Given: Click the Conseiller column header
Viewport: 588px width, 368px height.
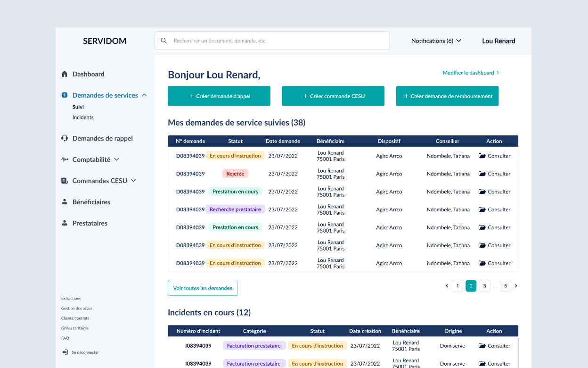Looking at the screenshot, I should coord(448,141).
